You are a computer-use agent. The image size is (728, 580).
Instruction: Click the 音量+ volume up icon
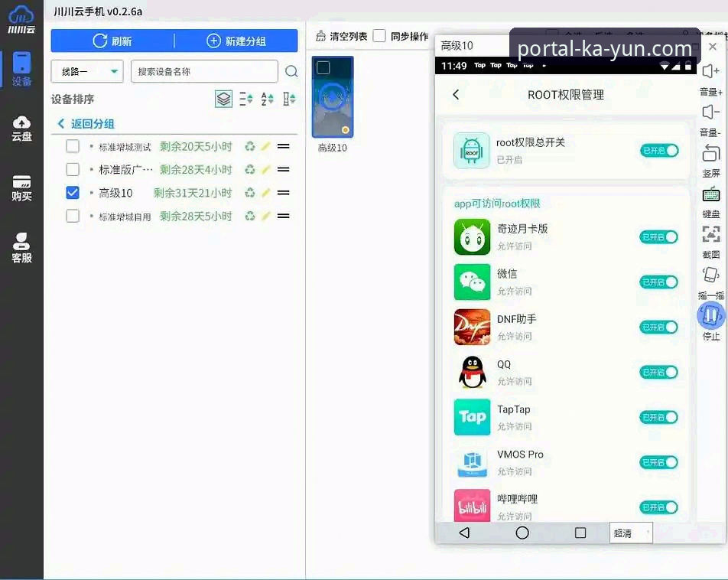coord(711,72)
